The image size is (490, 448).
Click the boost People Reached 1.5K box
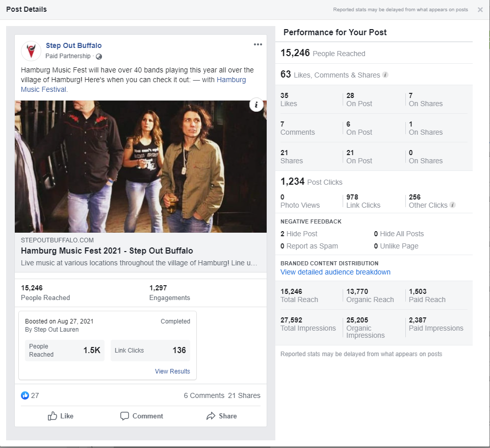point(65,350)
